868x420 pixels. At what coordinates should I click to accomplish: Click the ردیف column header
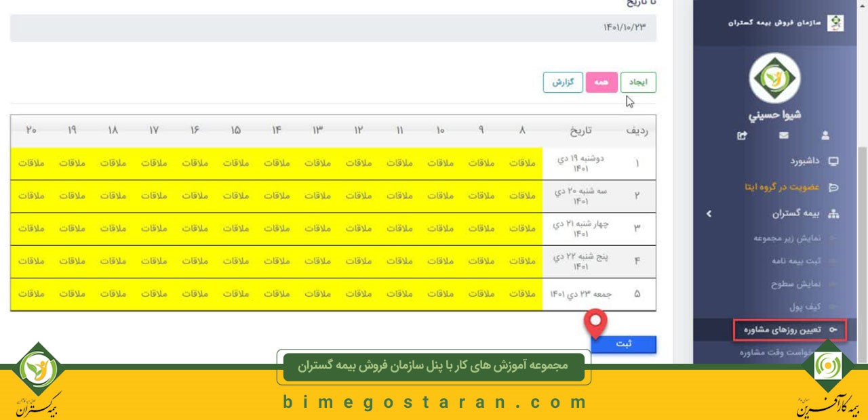click(636, 131)
